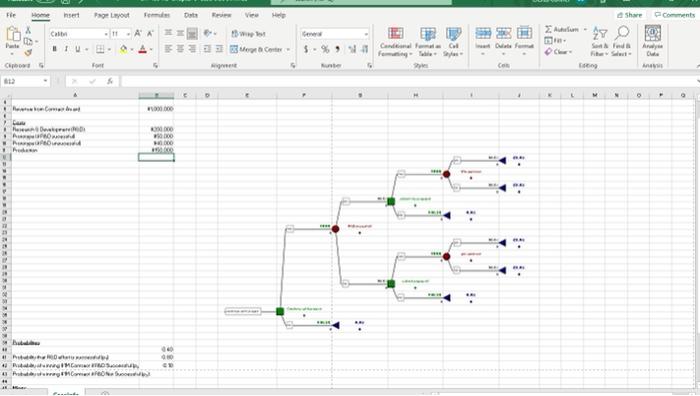
Task: Click the Insert cells icon
Action: (x=483, y=34)
